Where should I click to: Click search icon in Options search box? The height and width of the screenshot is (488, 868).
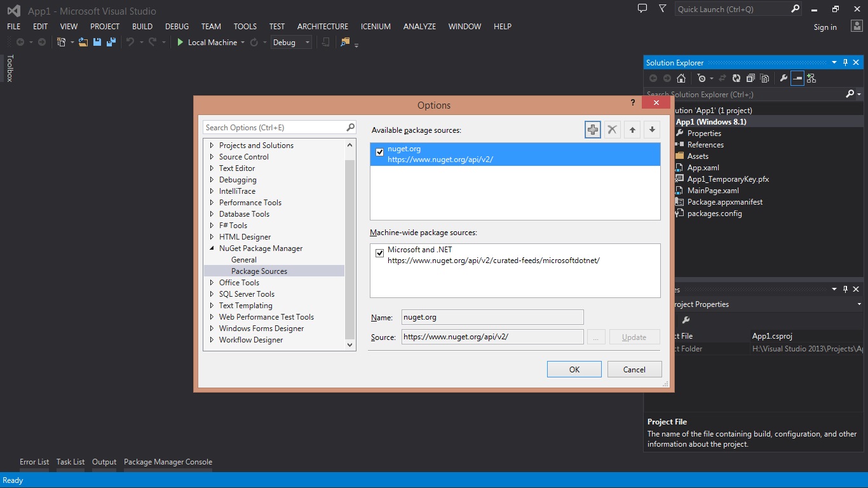pyautogui.click(x=350, y=127)
